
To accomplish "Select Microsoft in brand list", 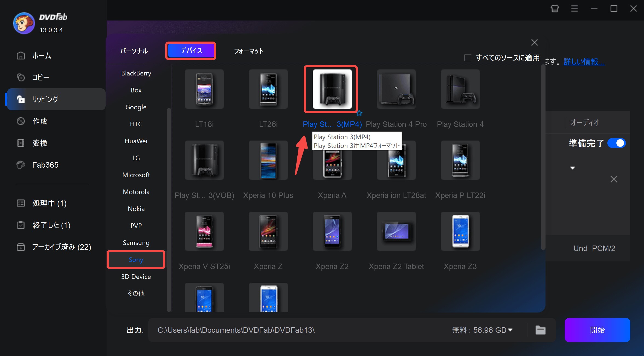I will point(136,175).
